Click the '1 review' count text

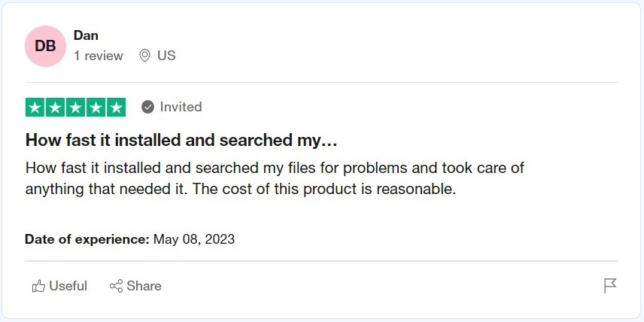coord(99,56)
